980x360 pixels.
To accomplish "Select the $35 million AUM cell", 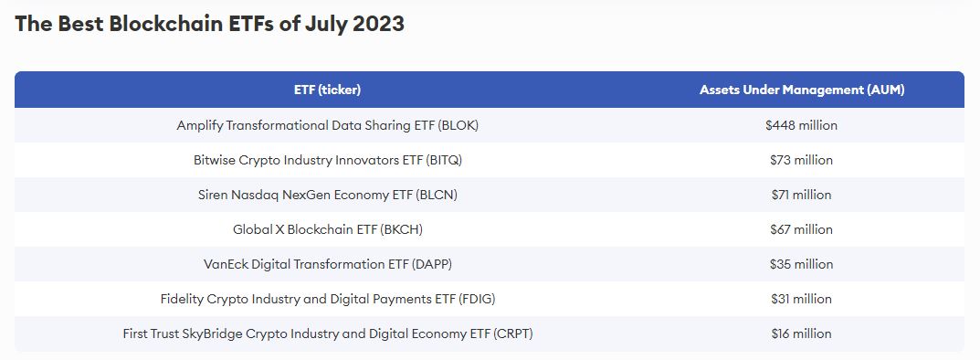I will tap(801, 264).
